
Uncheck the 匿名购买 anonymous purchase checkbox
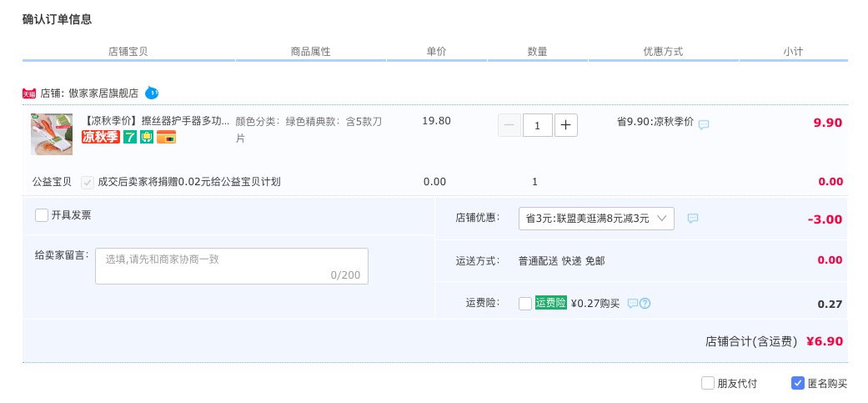click(798, 382)
